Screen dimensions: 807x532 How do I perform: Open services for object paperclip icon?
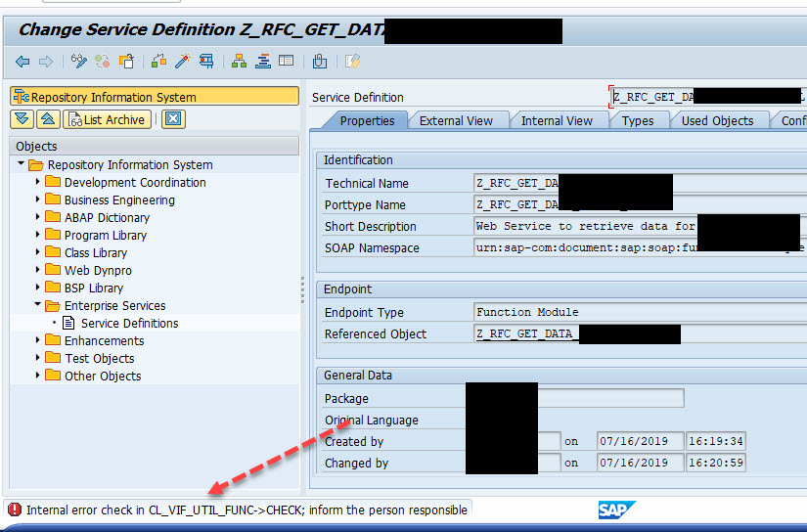point(320,62)
